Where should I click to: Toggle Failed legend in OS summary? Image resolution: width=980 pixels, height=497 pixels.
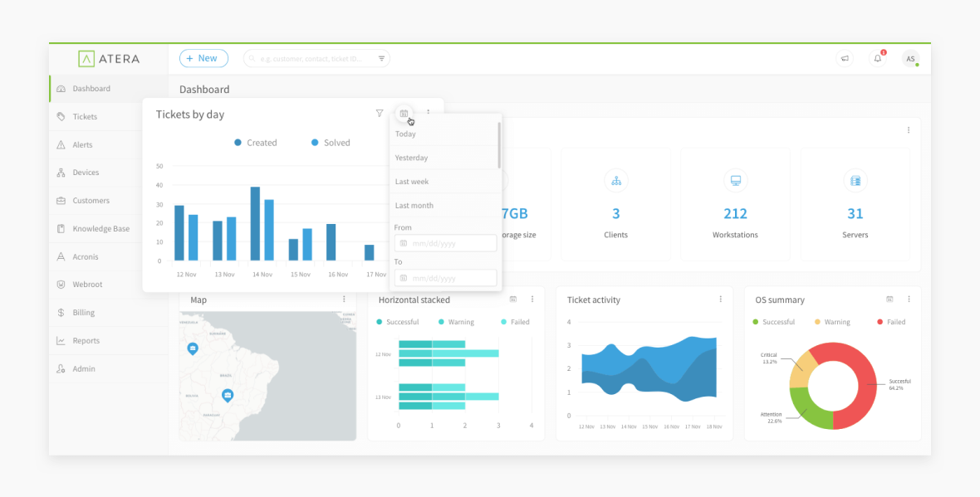click(890, 322)
